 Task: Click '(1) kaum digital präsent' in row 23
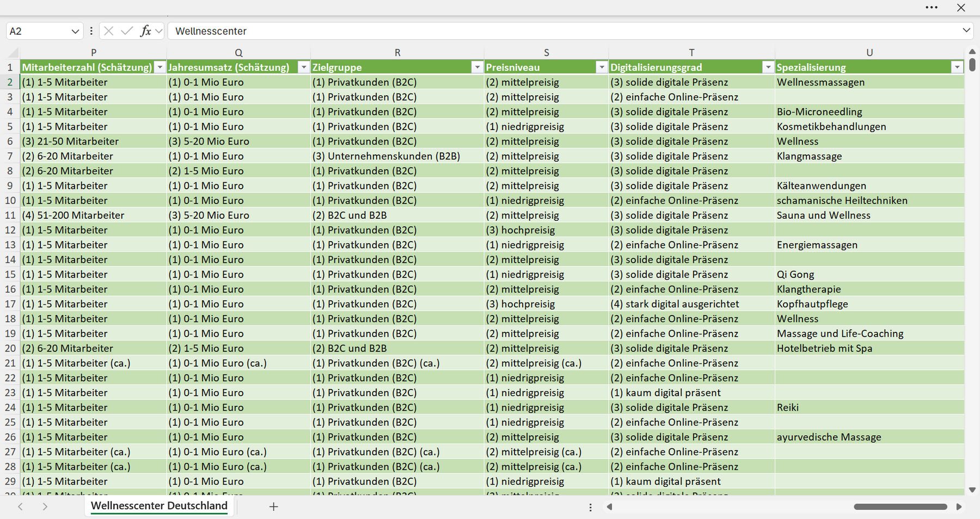(691, 393)
